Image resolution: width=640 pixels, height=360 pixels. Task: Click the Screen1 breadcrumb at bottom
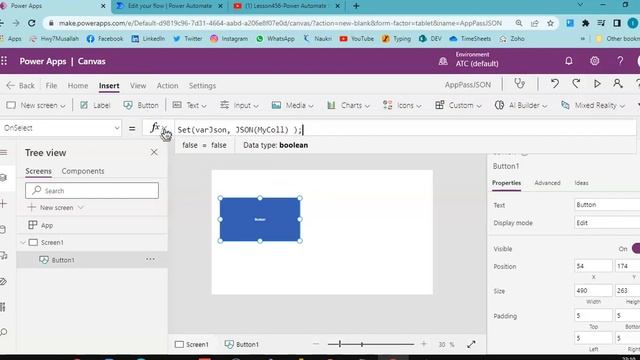pyautogui.click(x=192, y=344)
